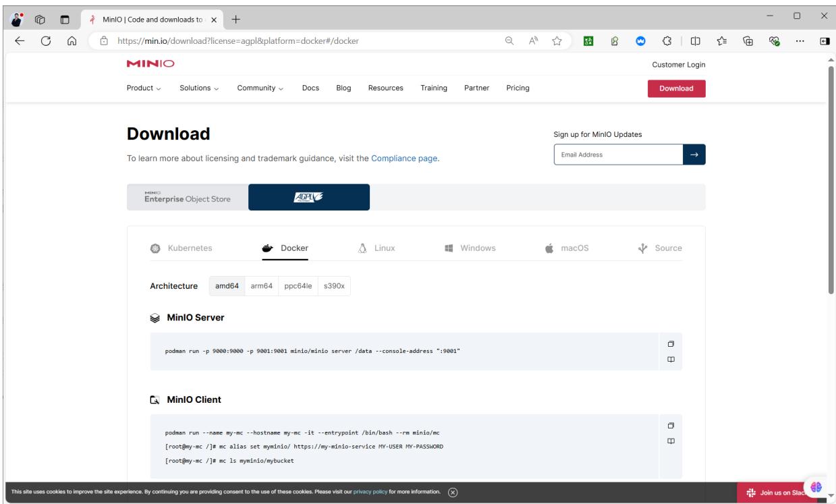
Task: Switch to the Linux tab
Action: pyautogui.click(x=377, y=248)
